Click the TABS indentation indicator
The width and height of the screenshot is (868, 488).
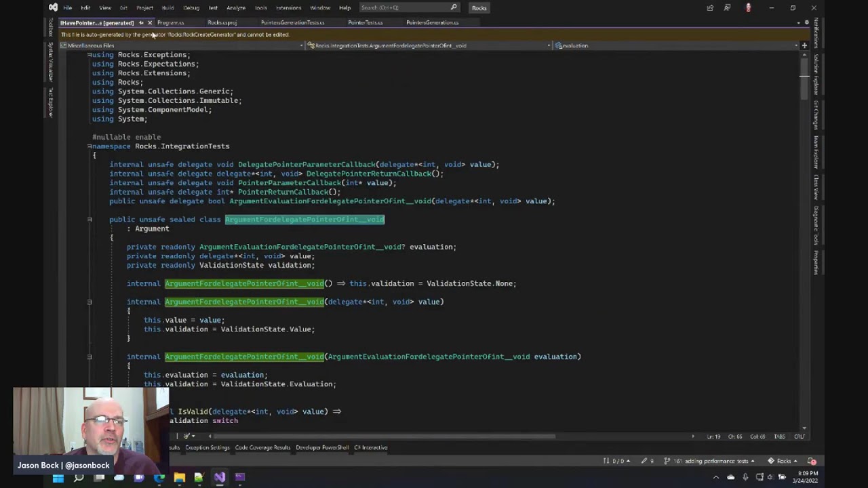[780, 436]
